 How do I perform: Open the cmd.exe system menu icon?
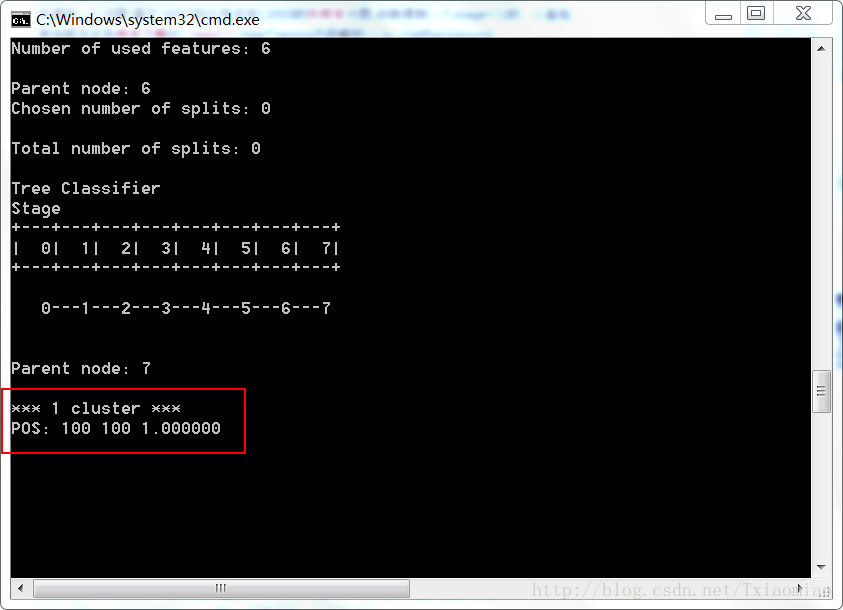(x=20, y=19)
